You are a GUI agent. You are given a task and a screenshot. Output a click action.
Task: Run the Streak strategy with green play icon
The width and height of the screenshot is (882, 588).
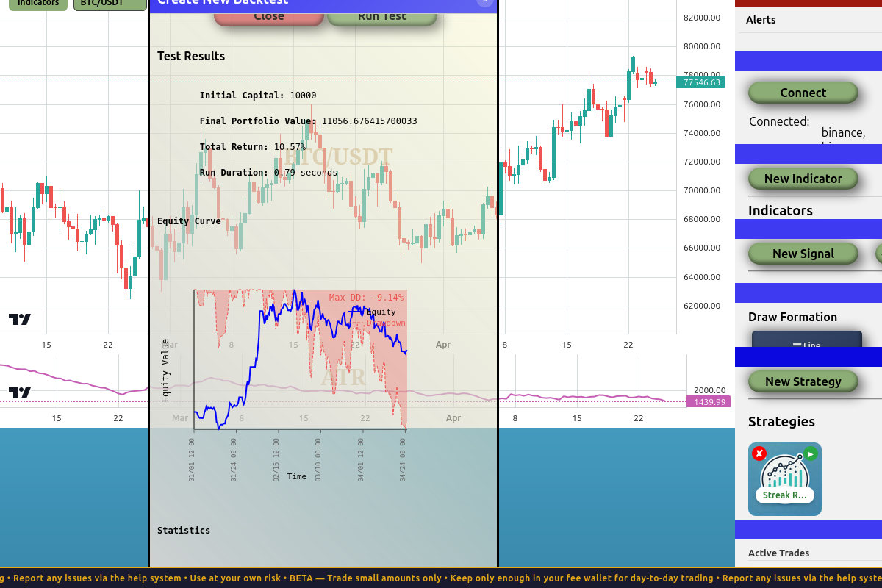(x=810, y=453)
